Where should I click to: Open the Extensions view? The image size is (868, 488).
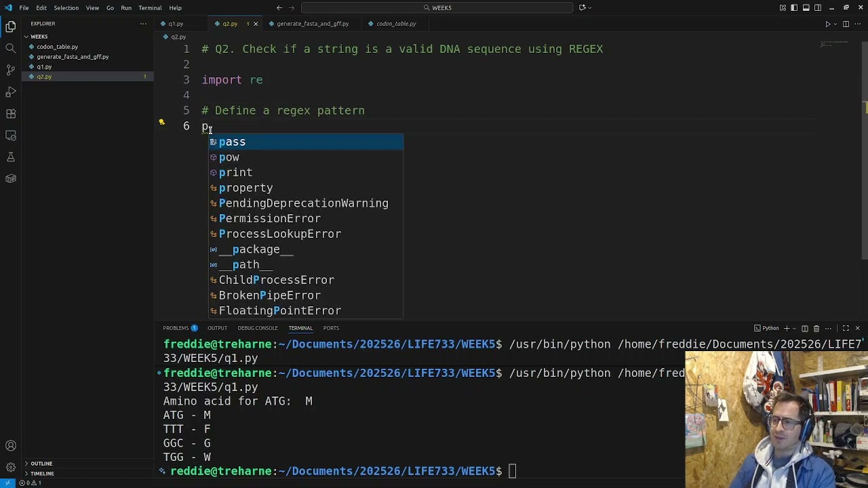(11, 113)
